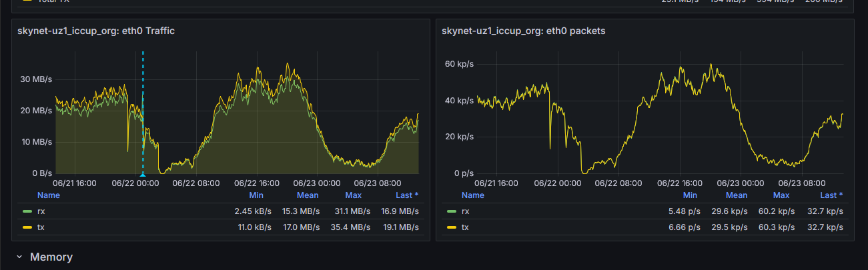This screenshot has height=270, width=868.
Task: Click green rx color swatch in packets legend
Action: point(452,211)
